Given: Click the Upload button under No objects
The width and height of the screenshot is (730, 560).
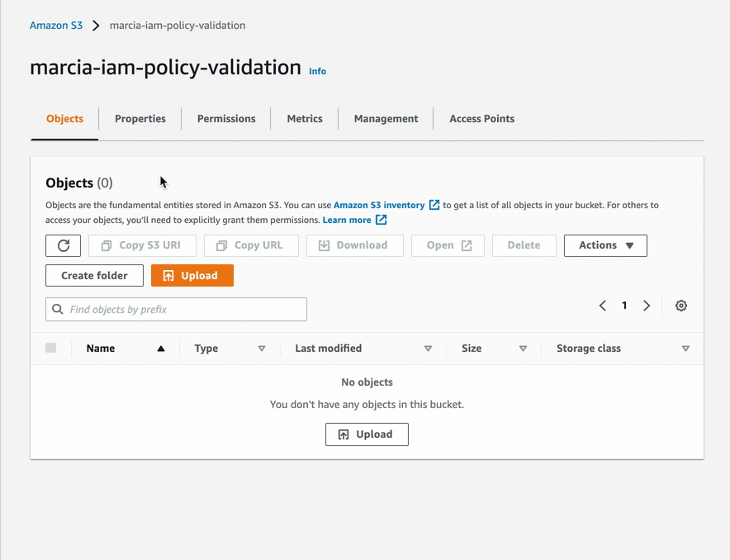Looking at the screenshot, I should 367,434.
